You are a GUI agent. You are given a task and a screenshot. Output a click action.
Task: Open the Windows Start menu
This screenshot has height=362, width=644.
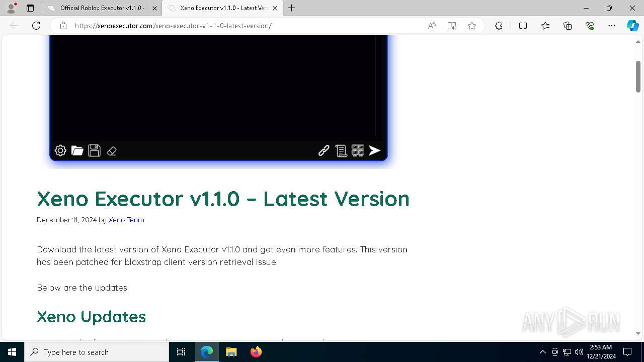point(12,352)
